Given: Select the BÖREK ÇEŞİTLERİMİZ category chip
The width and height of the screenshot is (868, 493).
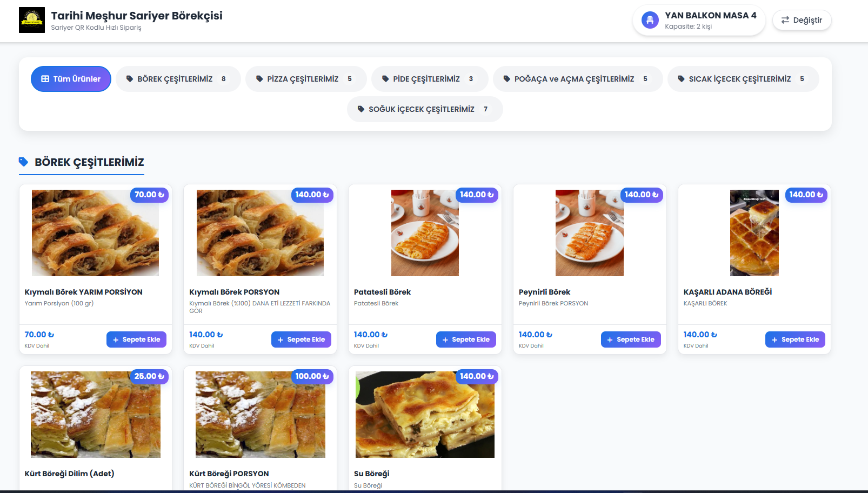Looking at the screenshot, I should pos(178,79).
